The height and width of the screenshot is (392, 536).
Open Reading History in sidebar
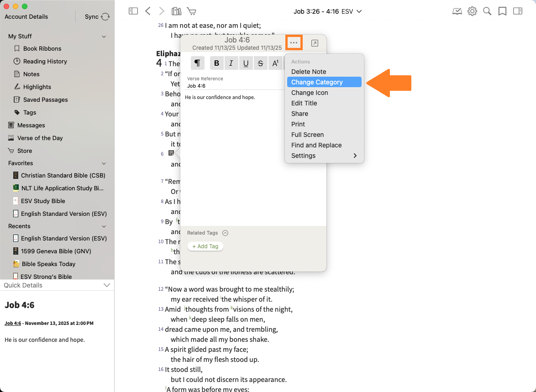(x=45, y=61)
